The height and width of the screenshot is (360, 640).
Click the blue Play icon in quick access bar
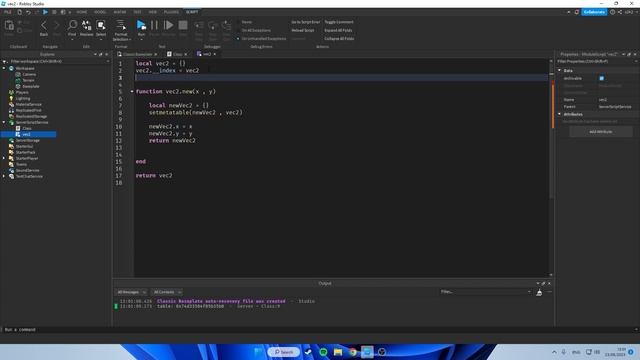coord(45,12)
